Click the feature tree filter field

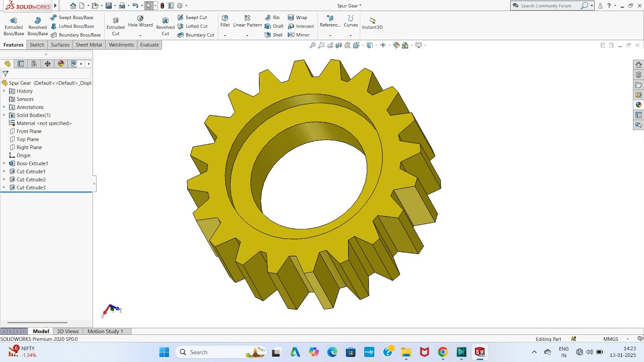coord(46,73)
